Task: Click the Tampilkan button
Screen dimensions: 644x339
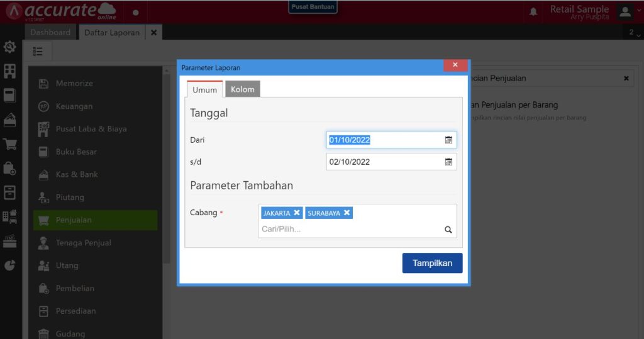Action: (432, 263)
